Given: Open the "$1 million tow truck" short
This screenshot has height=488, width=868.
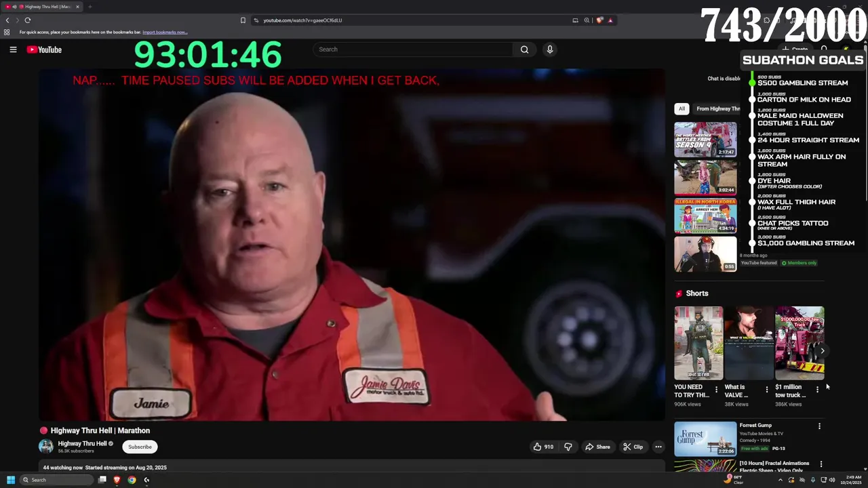Looking at the screenshot, I should pyautogui.click(x=800, y=343).
